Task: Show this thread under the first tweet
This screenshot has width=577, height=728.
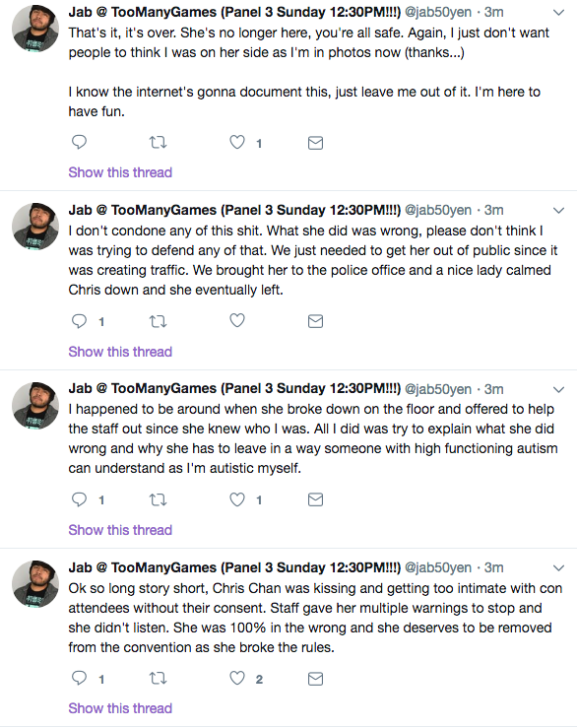Action: (120, 172)
